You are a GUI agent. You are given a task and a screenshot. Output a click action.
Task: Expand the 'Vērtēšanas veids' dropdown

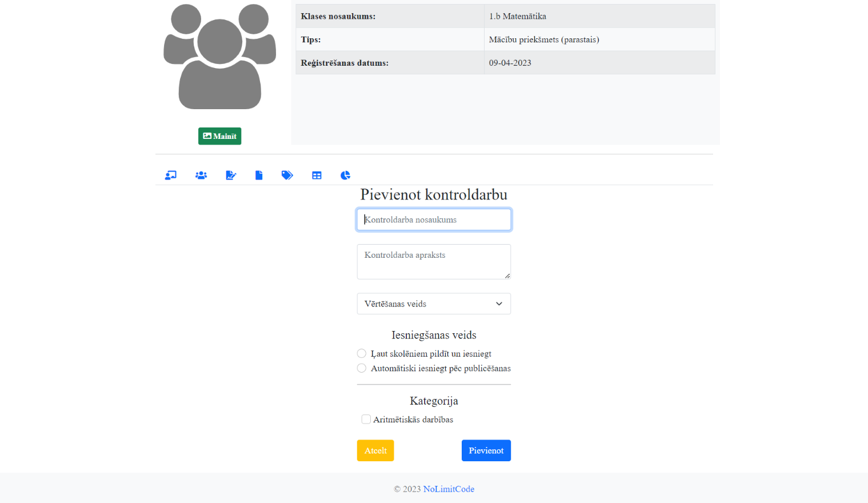[434, 304]
